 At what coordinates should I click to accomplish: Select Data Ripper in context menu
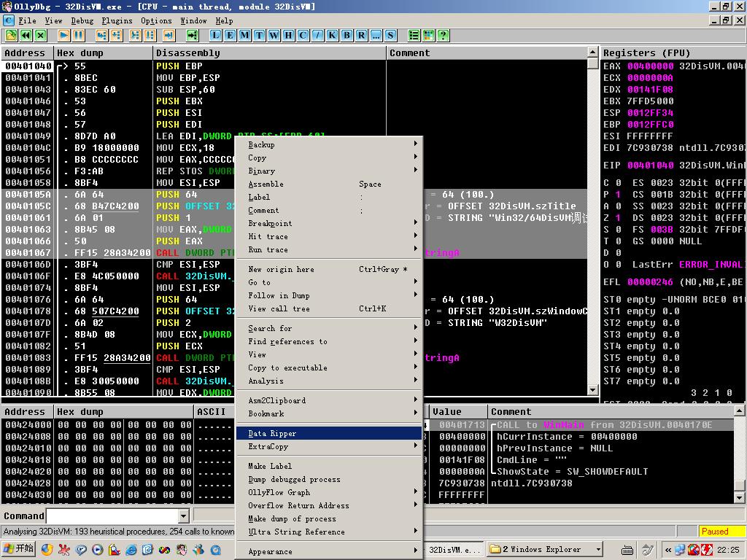(x=329, y=433)
